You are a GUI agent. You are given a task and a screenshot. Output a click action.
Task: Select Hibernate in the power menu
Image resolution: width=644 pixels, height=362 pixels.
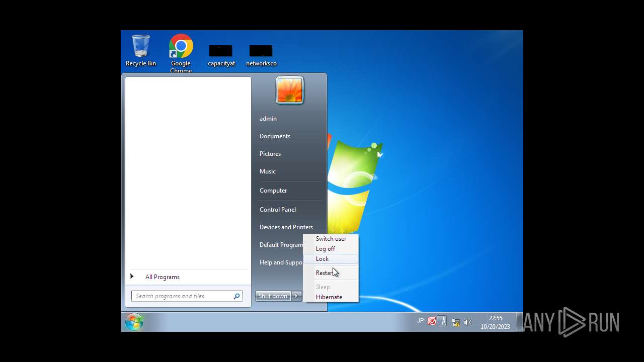point(331,297)
